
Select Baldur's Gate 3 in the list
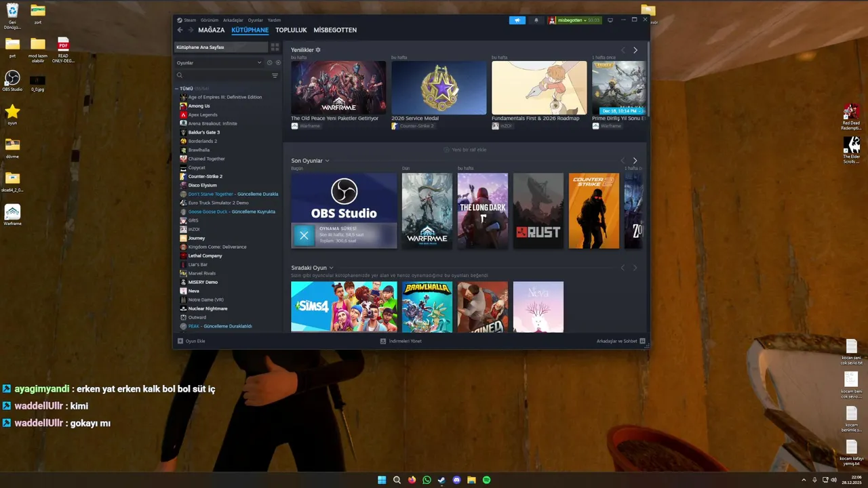203,132
